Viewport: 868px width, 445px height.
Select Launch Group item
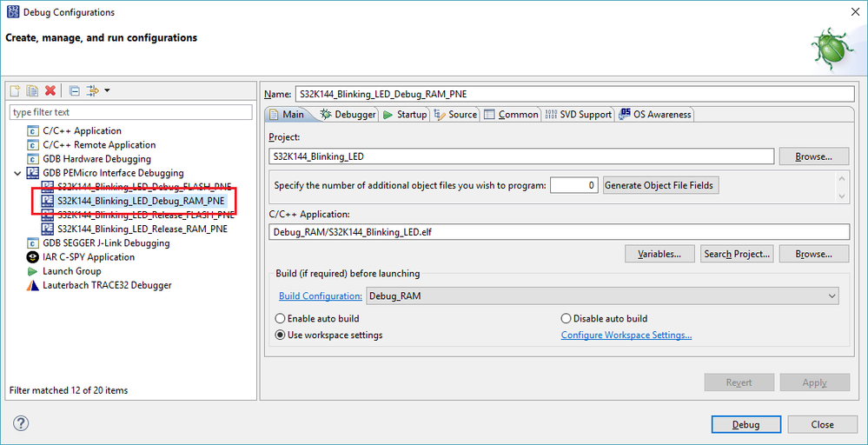[72, 271]
